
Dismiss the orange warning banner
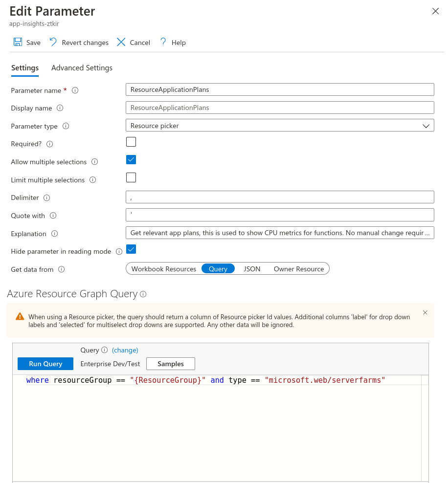(x=425, y=312)
